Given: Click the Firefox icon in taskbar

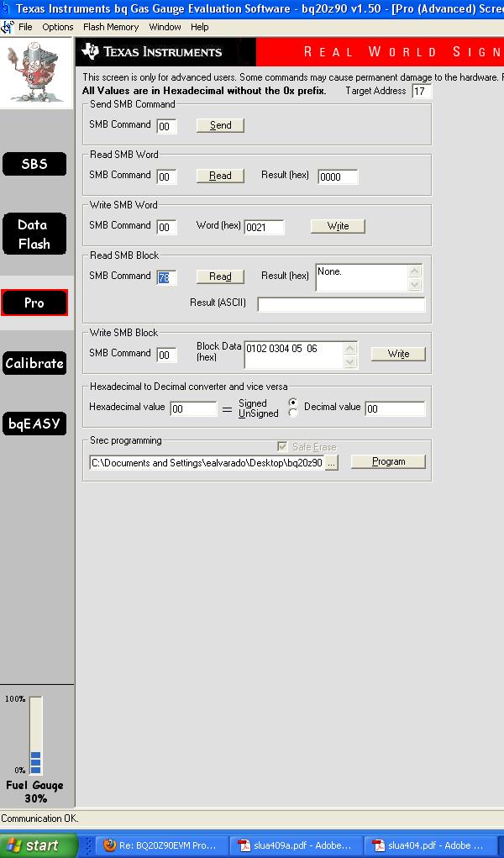Looking at the screenshot, I should coord(110,845).
